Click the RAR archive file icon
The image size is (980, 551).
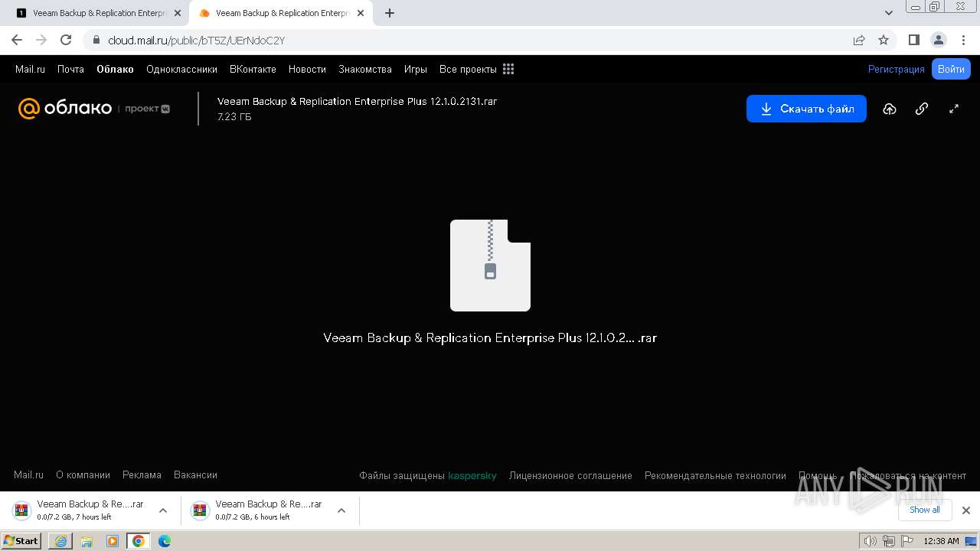click(x=490, y=266)
